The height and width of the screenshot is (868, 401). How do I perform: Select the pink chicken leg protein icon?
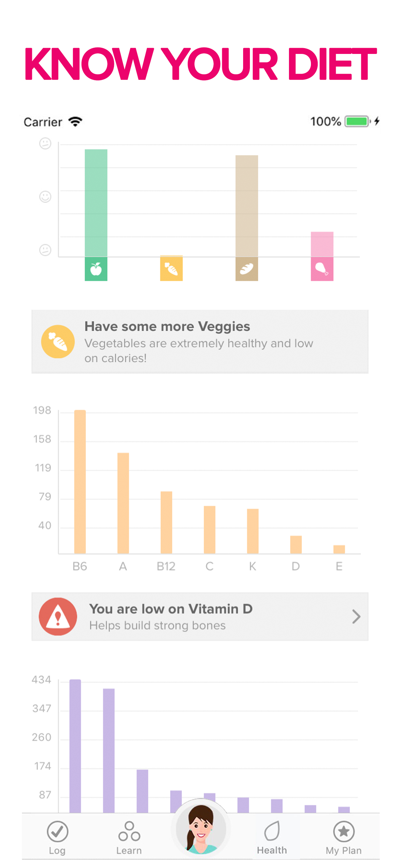click(x=322, y=269)
